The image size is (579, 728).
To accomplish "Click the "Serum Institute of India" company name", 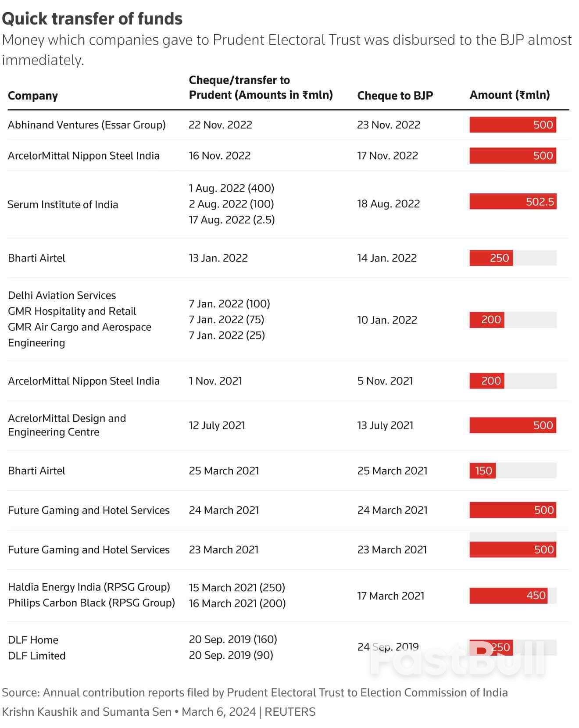I will [63, 204].
